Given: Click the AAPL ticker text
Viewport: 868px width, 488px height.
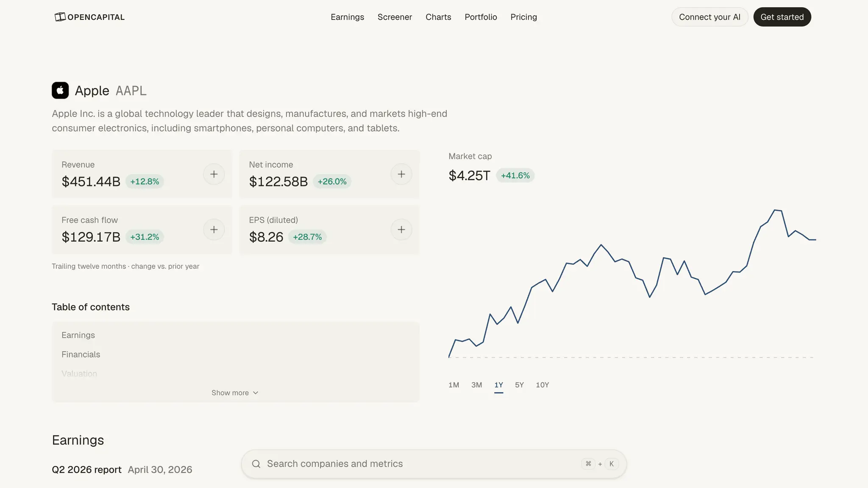Looking at the screenshot, I should click(x=131, y=91).
